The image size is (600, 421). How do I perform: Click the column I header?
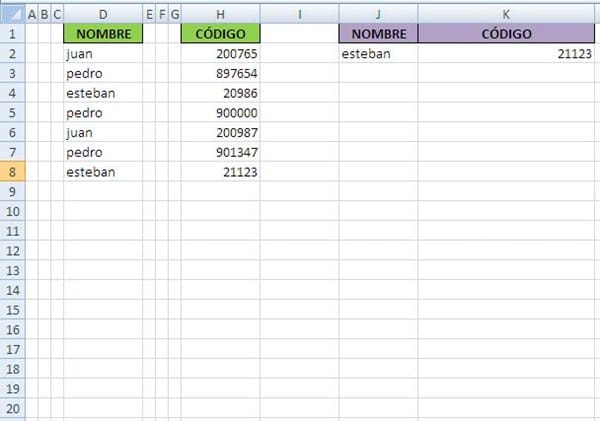click(299, 14)
